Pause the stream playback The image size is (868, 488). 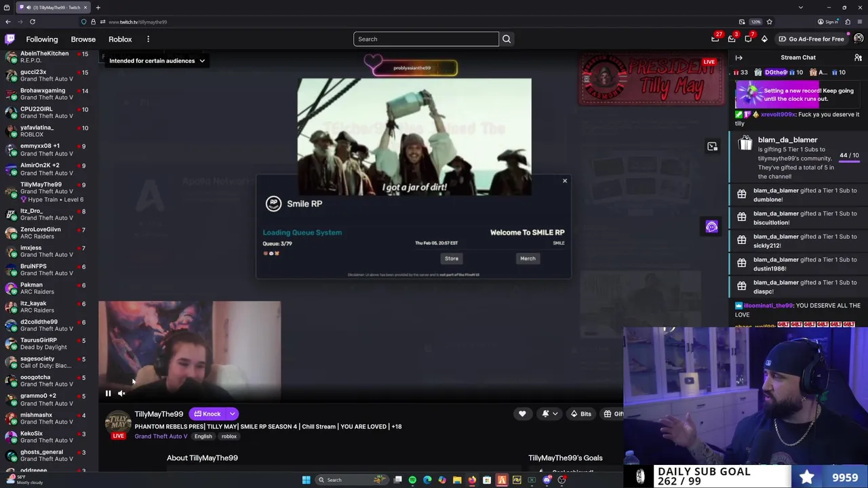pos(108,393)
